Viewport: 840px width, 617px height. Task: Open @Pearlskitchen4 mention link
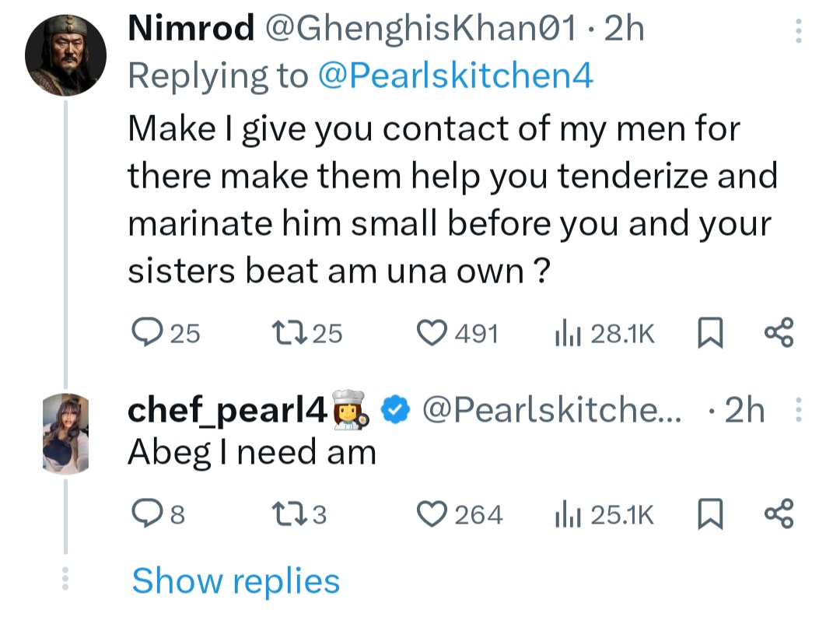(x=456, y=75)
